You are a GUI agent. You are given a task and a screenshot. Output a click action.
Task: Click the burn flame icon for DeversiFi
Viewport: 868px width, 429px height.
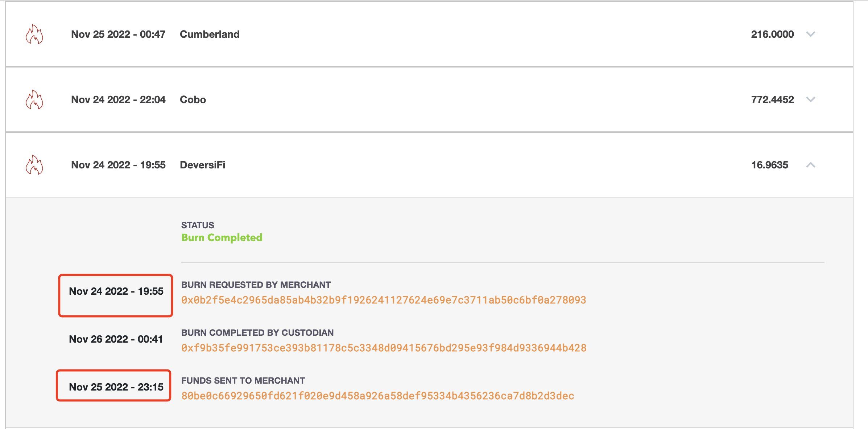pos(34,165)
